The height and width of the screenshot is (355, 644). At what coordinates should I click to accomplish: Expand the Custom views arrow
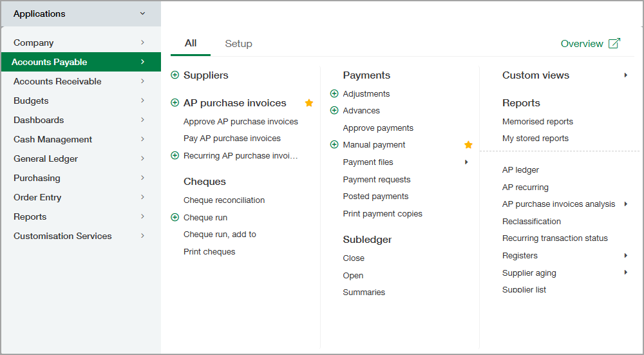click(625, 75)
